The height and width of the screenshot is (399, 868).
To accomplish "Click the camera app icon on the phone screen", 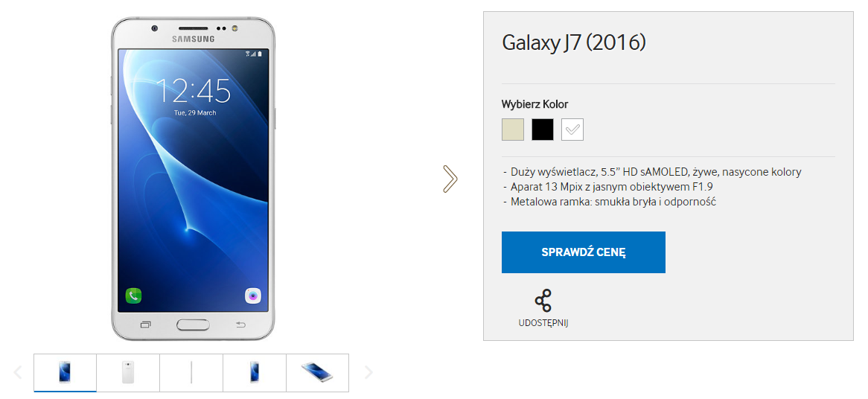I will (253, 296).
